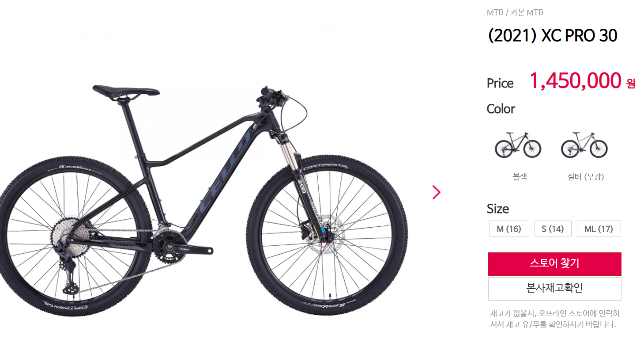
Task: Click the 스토어 찾기 store finder button
Action: pos(554,264)
